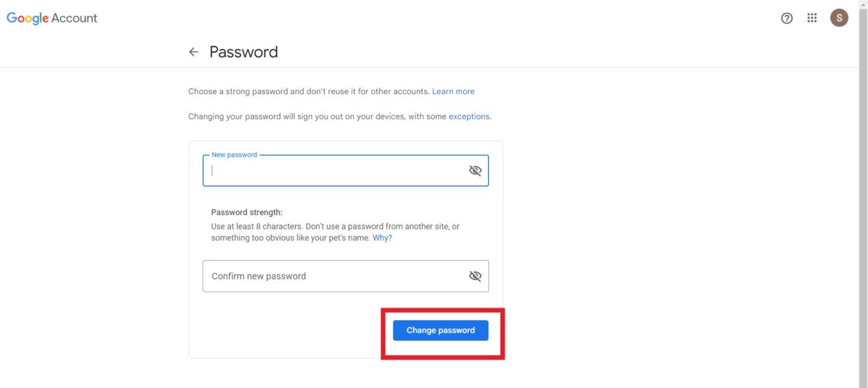Open the Google apps grid launcher
Image resolution: width=868 pixels, height=388 pixels.
tap(812, 18)
